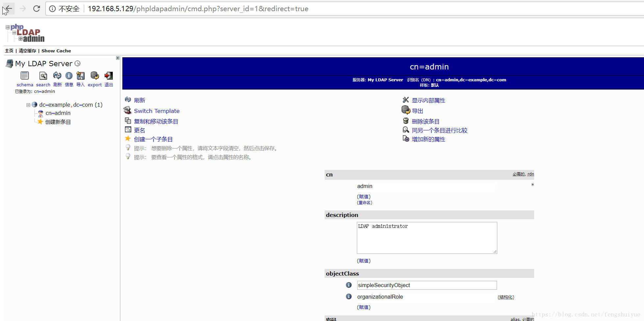
Task: Open the 主页 home menu link
Action: tap(9, 51)
